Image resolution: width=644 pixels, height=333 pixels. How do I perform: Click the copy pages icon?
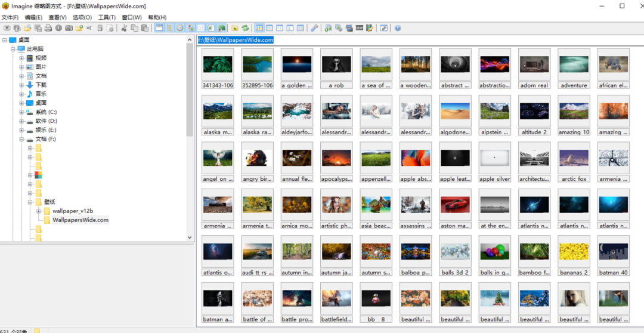[134, 28]
